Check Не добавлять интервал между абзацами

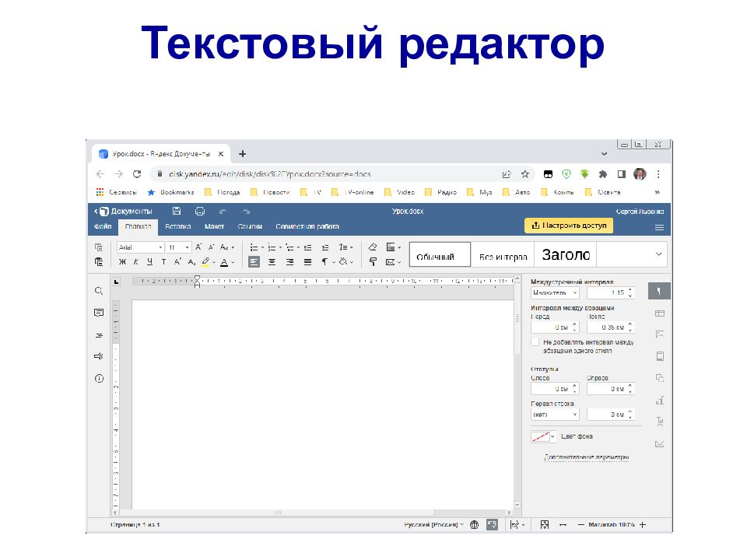[x=535, y=342]
